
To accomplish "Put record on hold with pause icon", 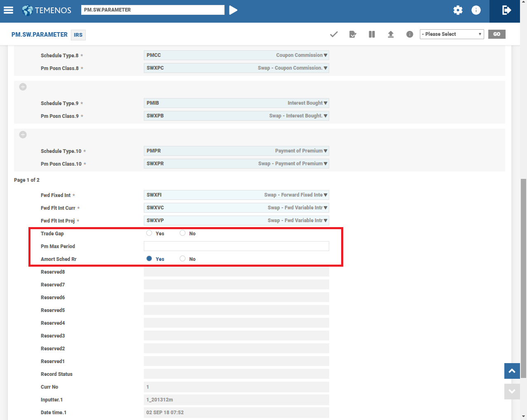I will (x=372, y=34).
